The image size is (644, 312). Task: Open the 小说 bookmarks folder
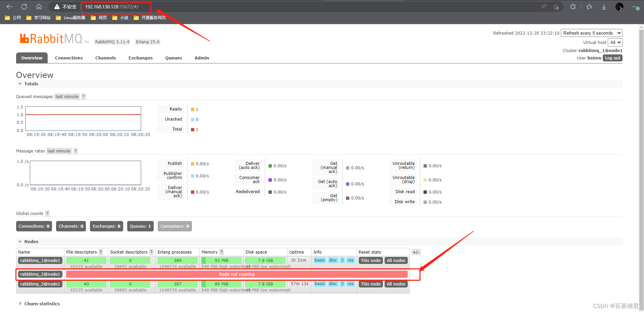(x=120, y=18)
